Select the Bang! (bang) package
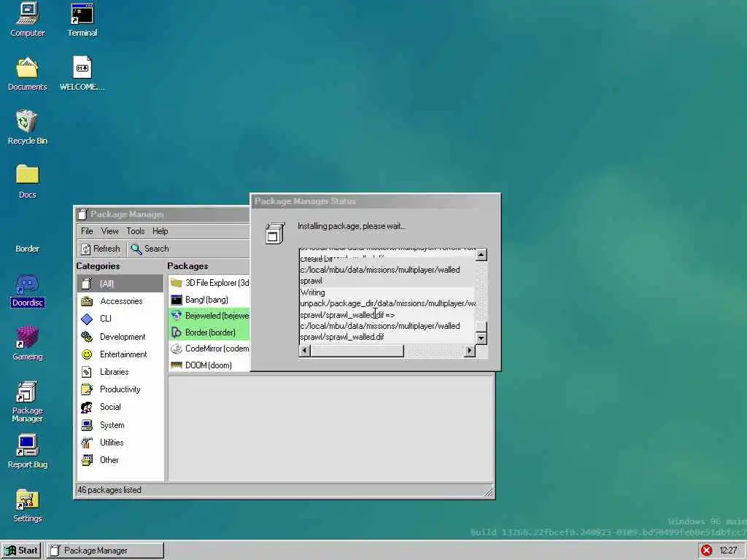747x560 pixels. 209,300
